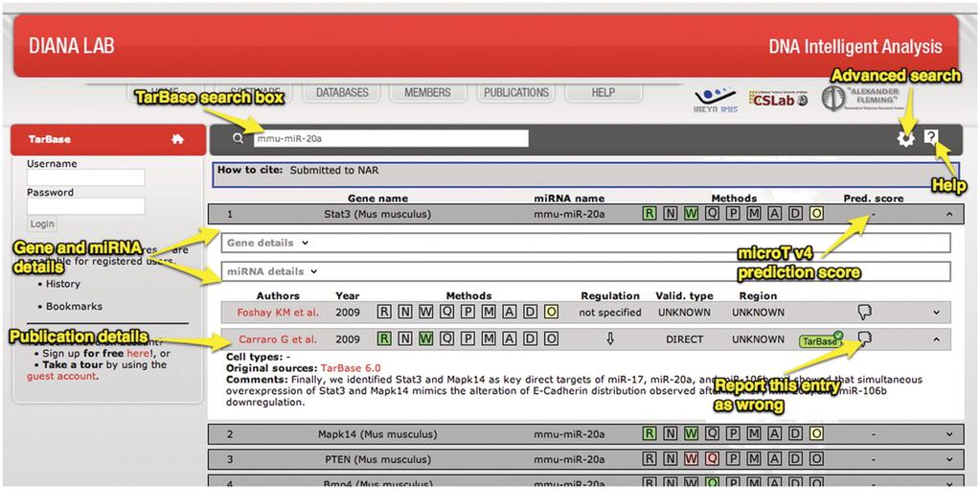Click yellow O box in Foshay KM row
Viewport: 980px width, 489px height.
551,312
